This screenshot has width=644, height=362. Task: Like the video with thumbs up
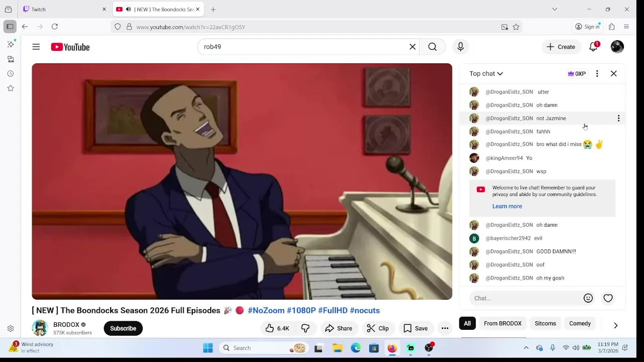tap(277, 328)
